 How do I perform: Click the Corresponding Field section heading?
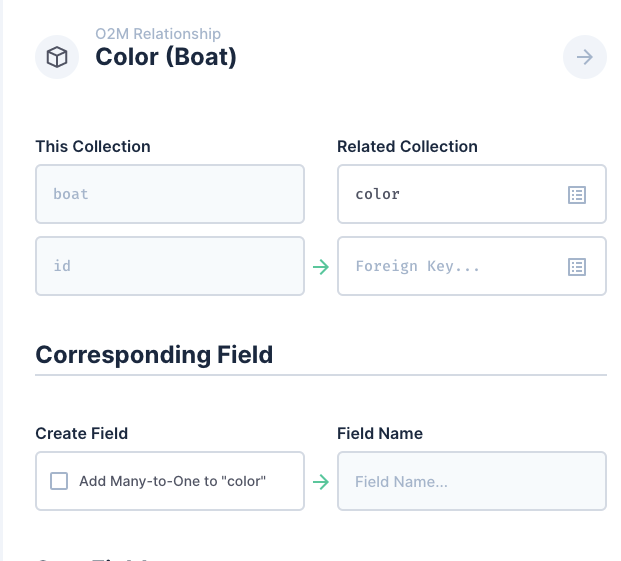(154, 354)
